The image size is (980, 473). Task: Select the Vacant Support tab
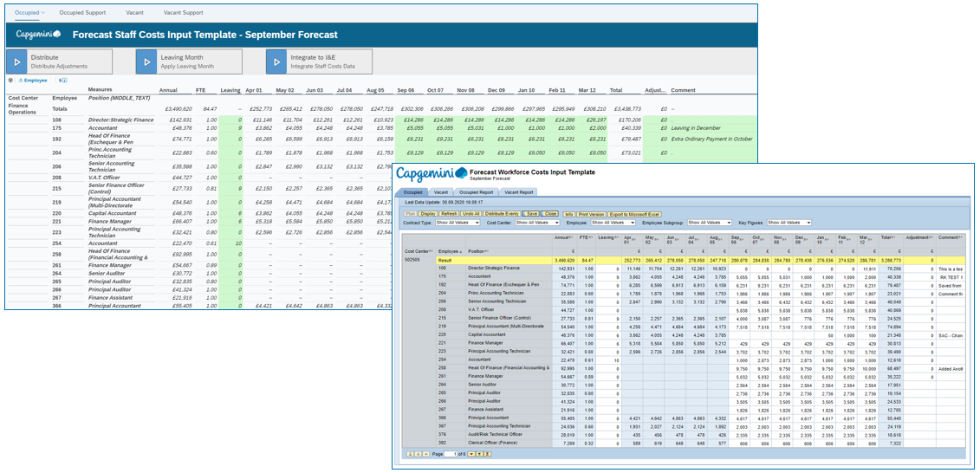click(x=184, y=13)
